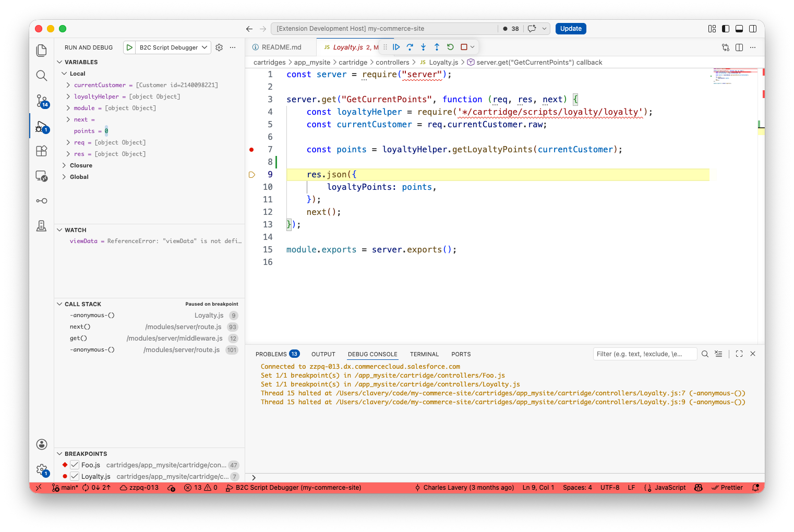This screenshot has height=532, width=794.
Task: Open the Explorer view in the activity bar
Action: [42, 51]
